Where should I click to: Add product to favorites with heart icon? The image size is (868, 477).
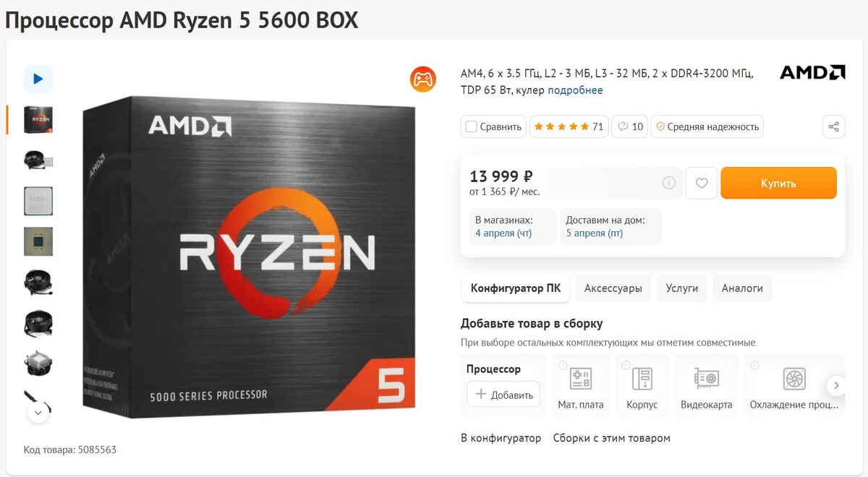coord(701,183)
